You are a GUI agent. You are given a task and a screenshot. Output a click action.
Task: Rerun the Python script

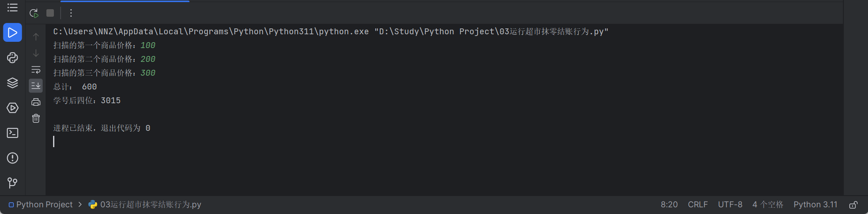pyautogui.click(x=34, y=13)
